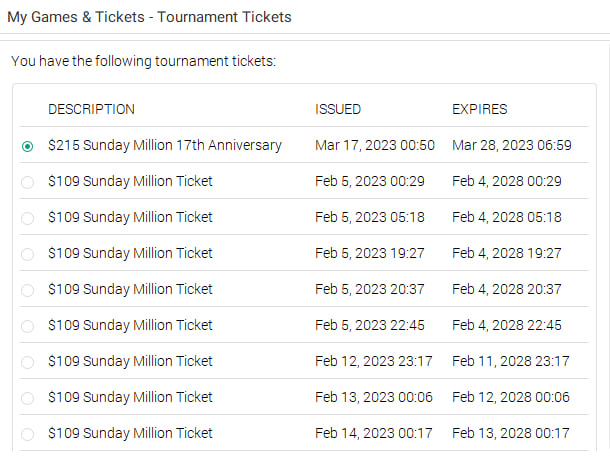Image resolution: width=610 pixels, height=470 pixels.
Task: Click the EXPIRES column header
Action: 480,109
